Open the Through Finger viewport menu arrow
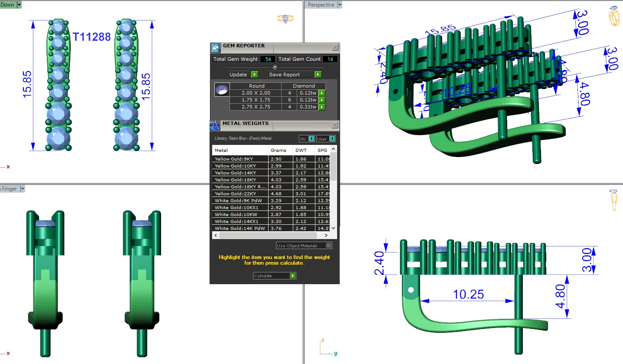 point(22,189)
